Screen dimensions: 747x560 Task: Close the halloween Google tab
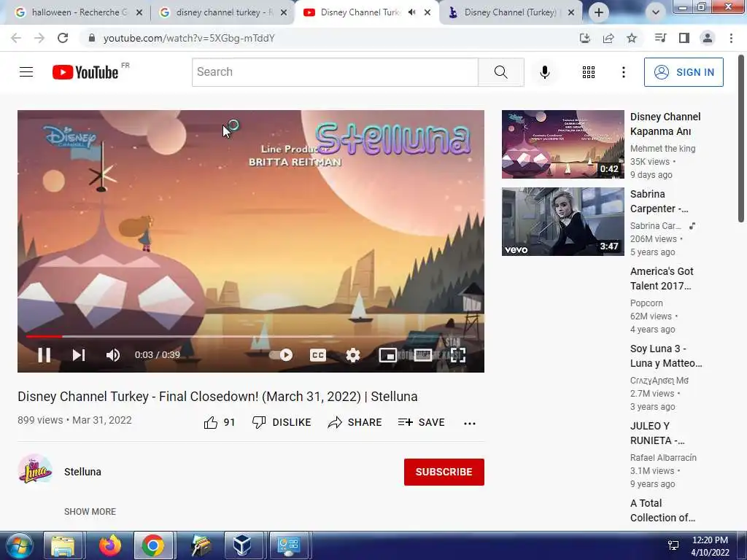tap(139, 12)
